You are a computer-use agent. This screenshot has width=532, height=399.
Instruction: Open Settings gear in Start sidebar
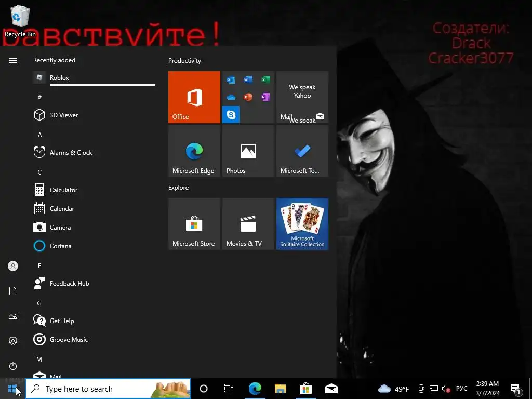pos(13,341)
